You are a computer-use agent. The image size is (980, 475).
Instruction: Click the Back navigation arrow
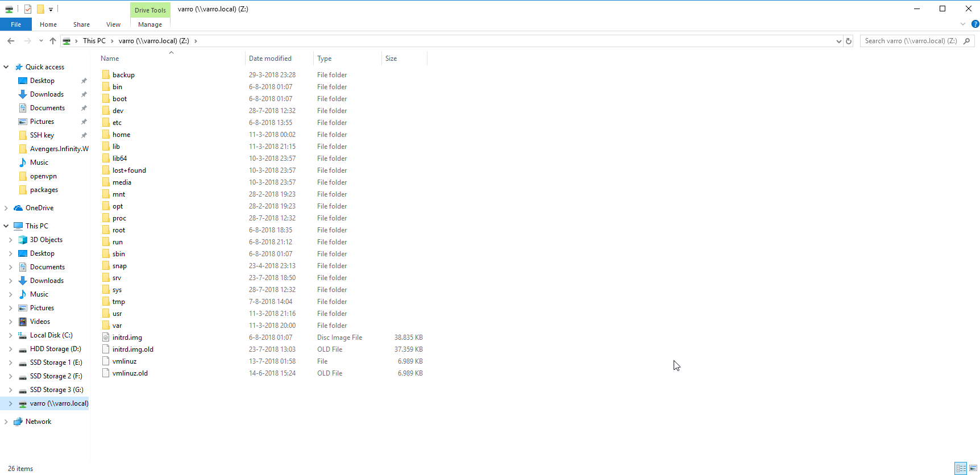tap(11, 41)
